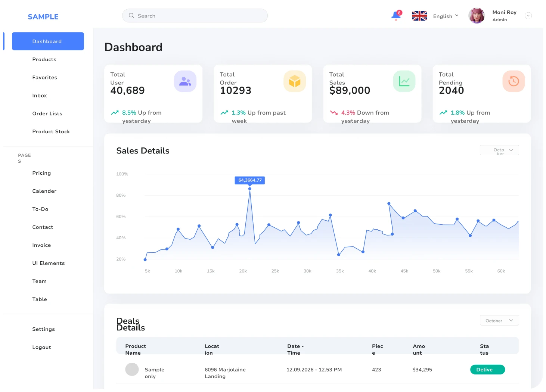Click the Total User people icon
The height and width of the screenshot is (392, 546).
point(185,81)
